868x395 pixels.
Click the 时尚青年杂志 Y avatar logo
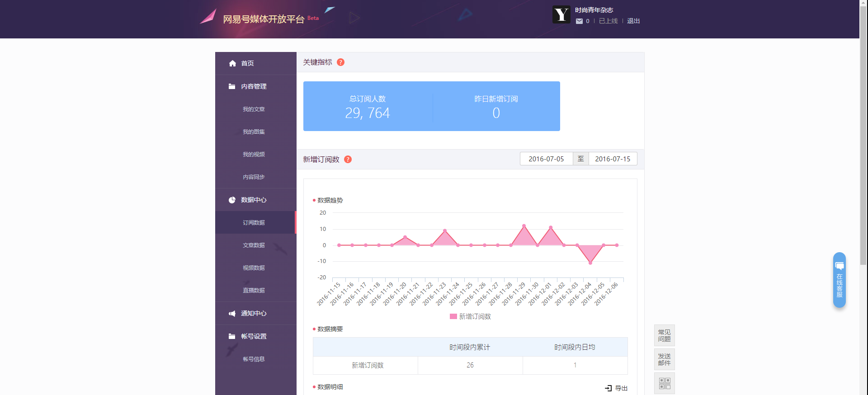(561, 14)
